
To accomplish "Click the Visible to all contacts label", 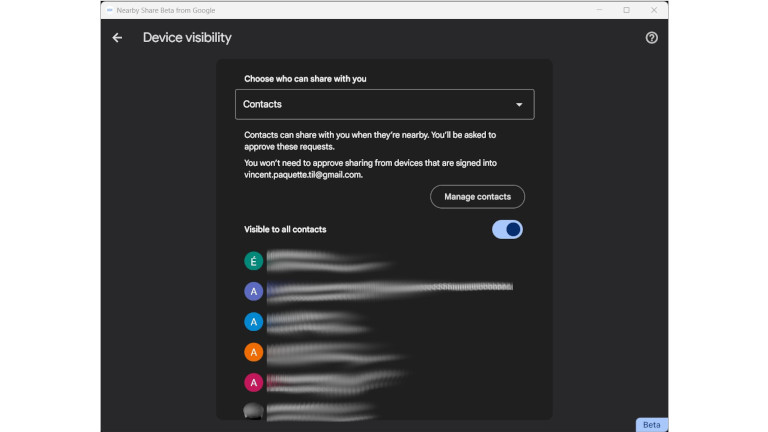I will [x=285, y=229].
